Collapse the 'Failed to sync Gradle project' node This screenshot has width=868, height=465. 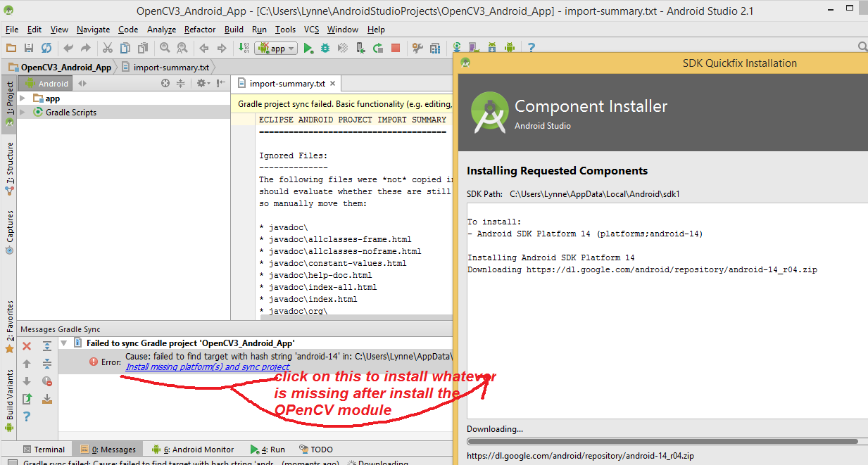pyautogui.click(x=64, y=343)
